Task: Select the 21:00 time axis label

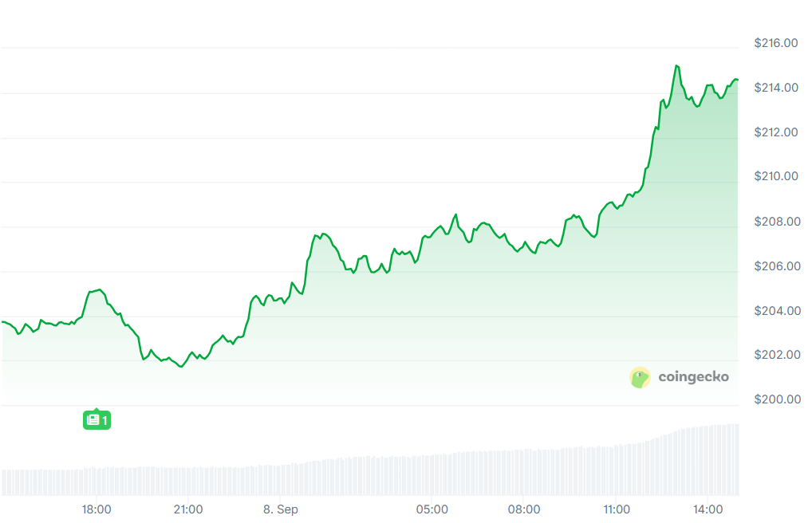Action: (188, 509)
